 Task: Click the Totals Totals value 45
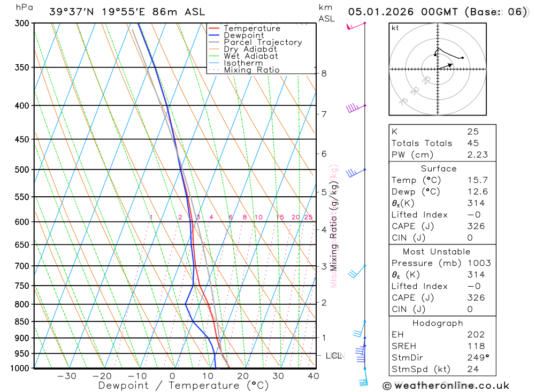point(473,143)
